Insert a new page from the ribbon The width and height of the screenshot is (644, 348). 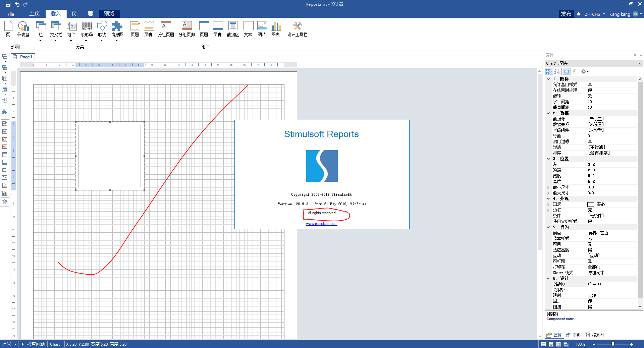pyautogui.click(x=8, y=29)
